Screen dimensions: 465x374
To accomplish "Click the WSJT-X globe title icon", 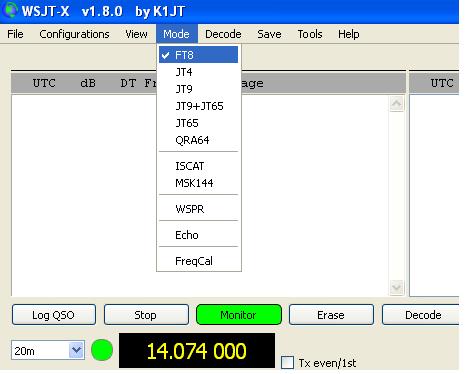I will (x=9, y=11).
